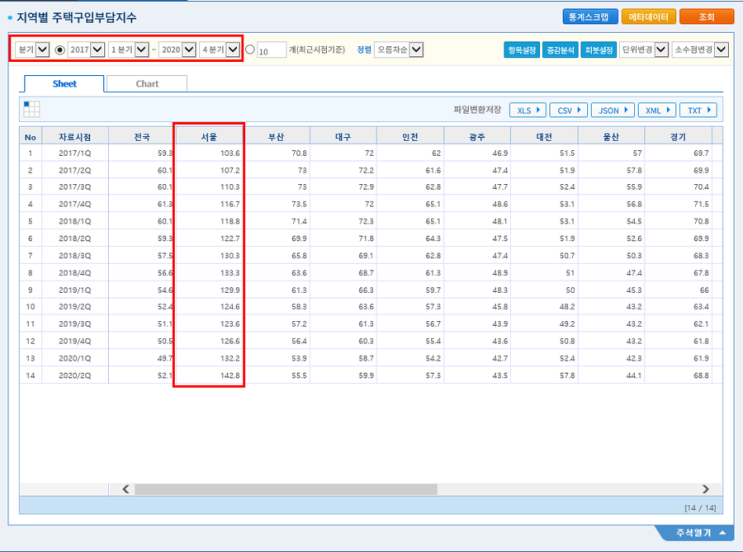This screenshot has height=552, width=743.
Task: Open the start year 2017 dropdown
Action: 86,49
